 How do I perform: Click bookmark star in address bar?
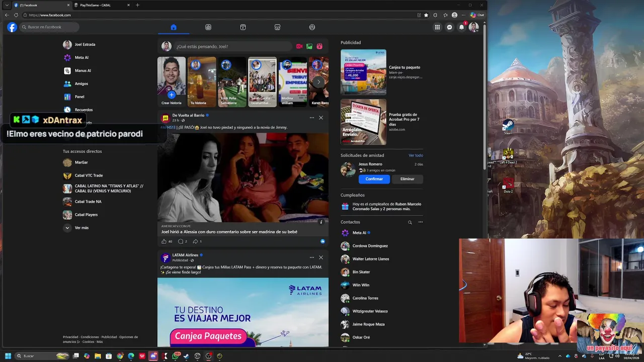(x=426, y=15)
